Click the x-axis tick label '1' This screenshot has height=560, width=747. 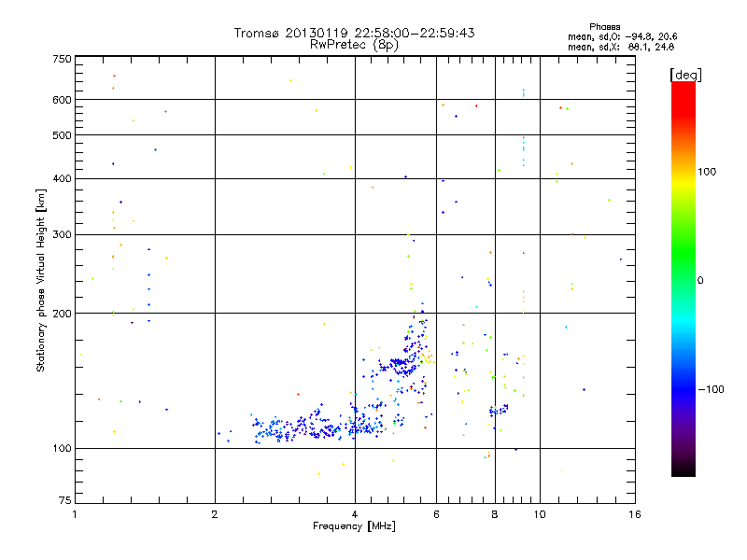(x=75, y=514)
